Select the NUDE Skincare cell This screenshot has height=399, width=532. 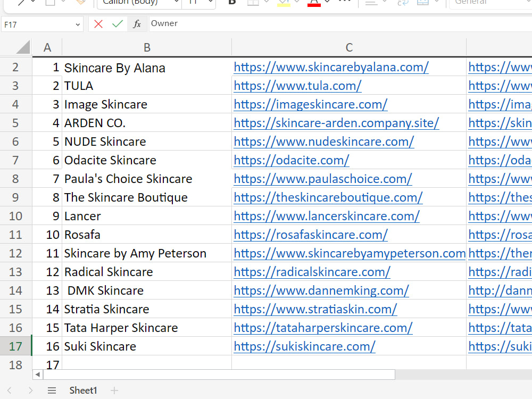pyautogui.click(x=147, y=142)
